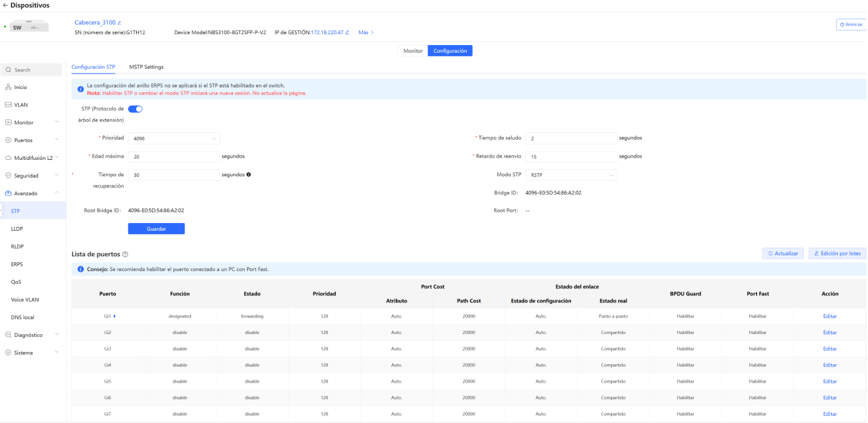The image size is (868, 423).
Task: Open the Modo STP dropdown
Action: click(572, 175)
